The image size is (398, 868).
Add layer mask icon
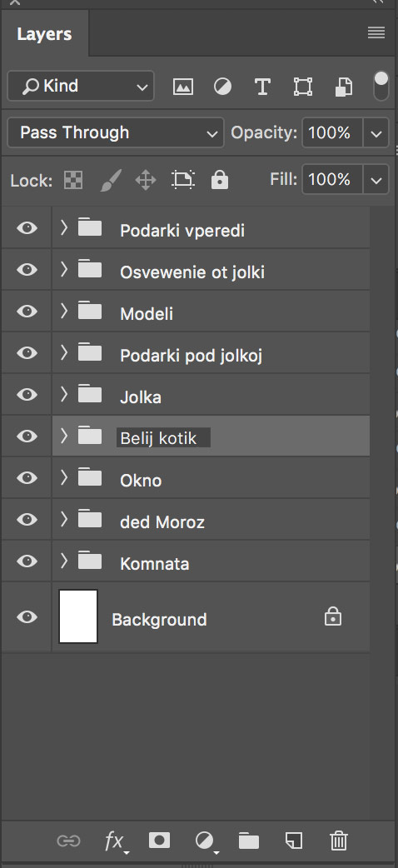pos(159,841)
